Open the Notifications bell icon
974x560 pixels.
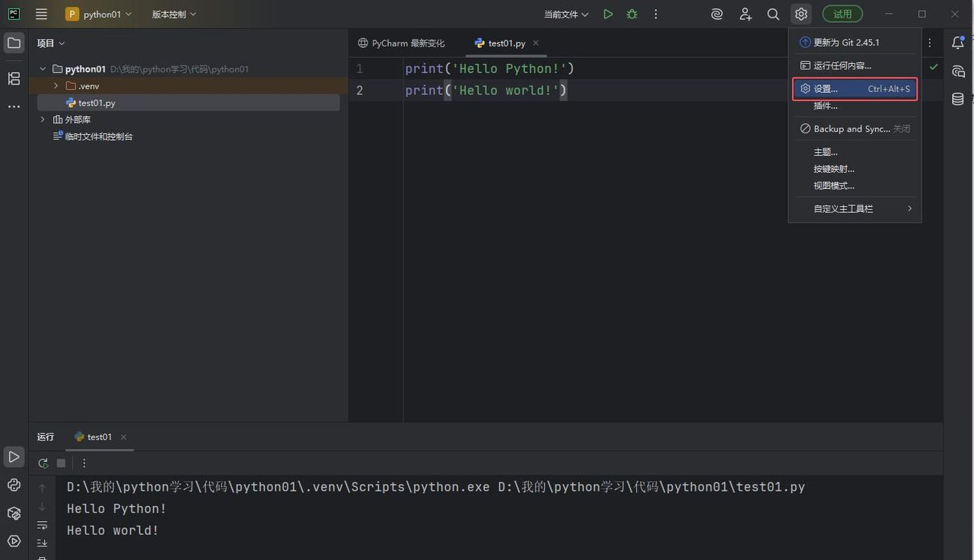pos(958,43)
